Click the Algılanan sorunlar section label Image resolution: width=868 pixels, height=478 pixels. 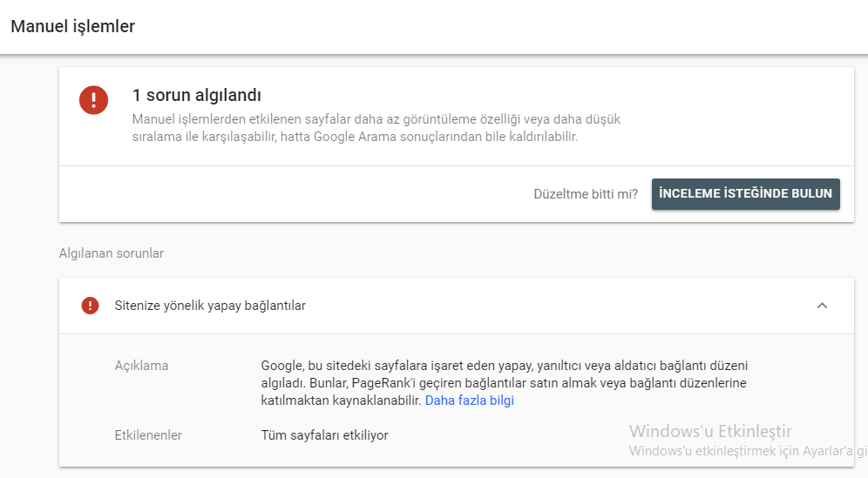pyautogui.click(x=112, y=253)
